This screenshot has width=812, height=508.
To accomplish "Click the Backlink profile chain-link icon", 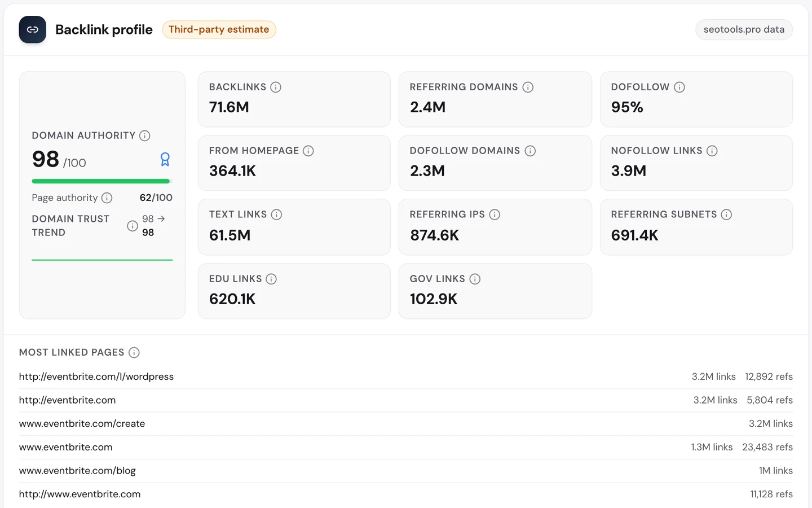I will tap(33, 29).
